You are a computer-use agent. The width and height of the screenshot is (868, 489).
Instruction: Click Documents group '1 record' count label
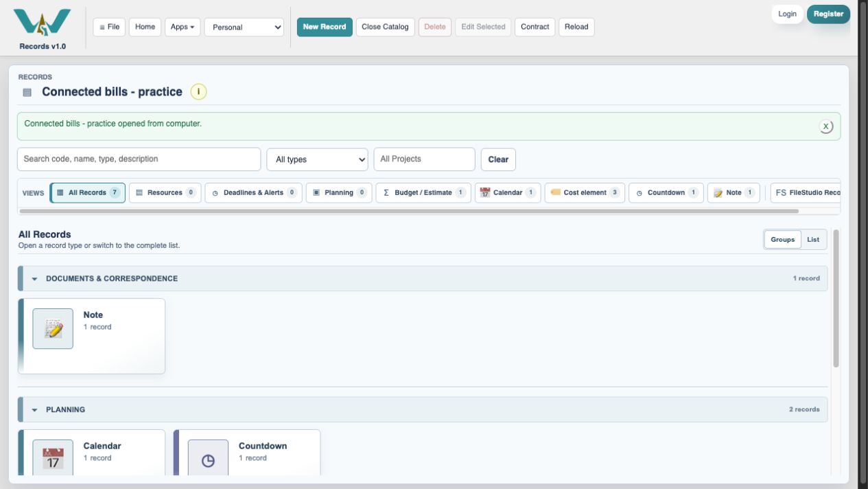click(x=806, y=278)
